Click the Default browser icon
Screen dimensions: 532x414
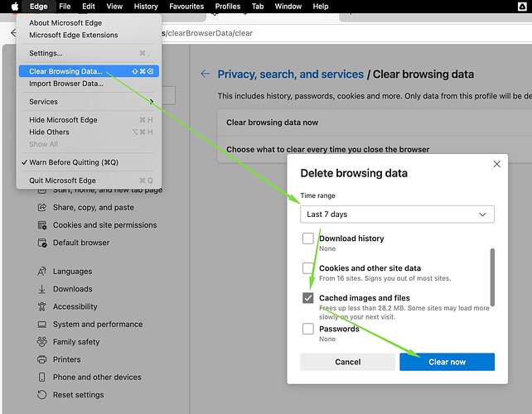tap(42, 243)
